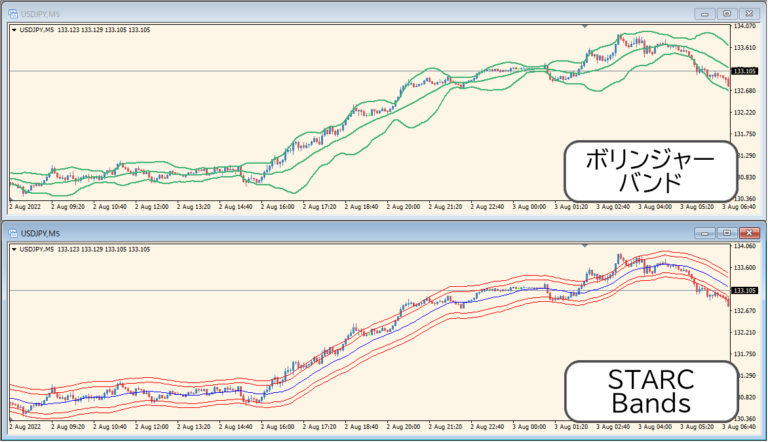This screenshot has height=442, width=768.
Task: Close the top Bollinger Bands chart window
Action: pos(749,13)
